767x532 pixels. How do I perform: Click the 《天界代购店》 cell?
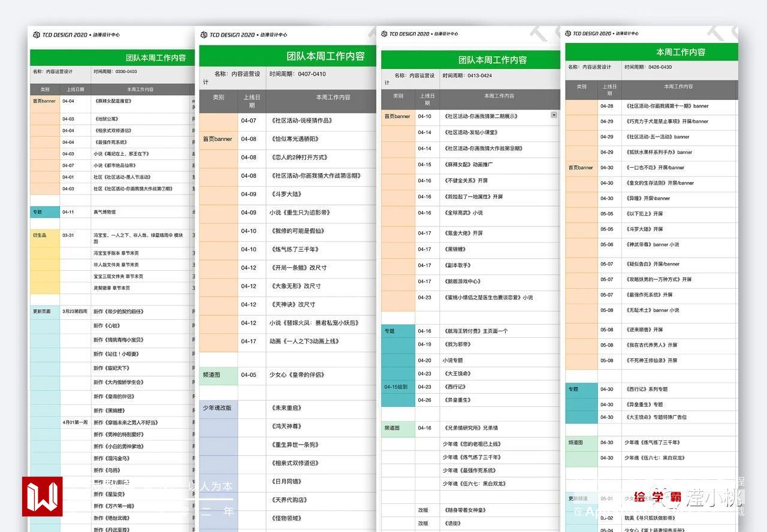click(x=321, y=500)
